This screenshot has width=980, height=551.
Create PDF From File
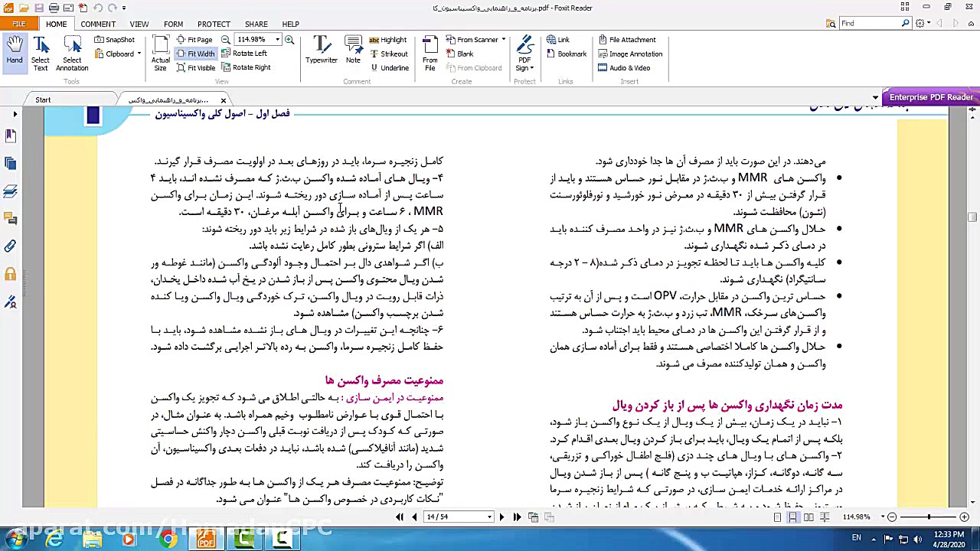tap(430, 53)
